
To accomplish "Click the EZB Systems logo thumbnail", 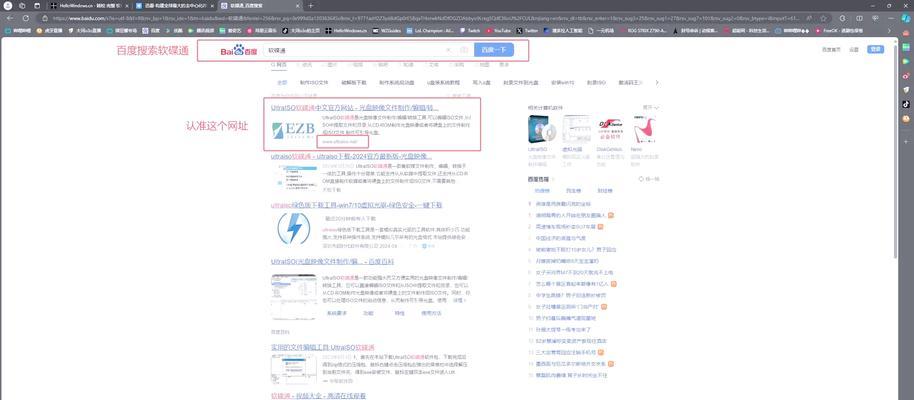I will point(294,131).
